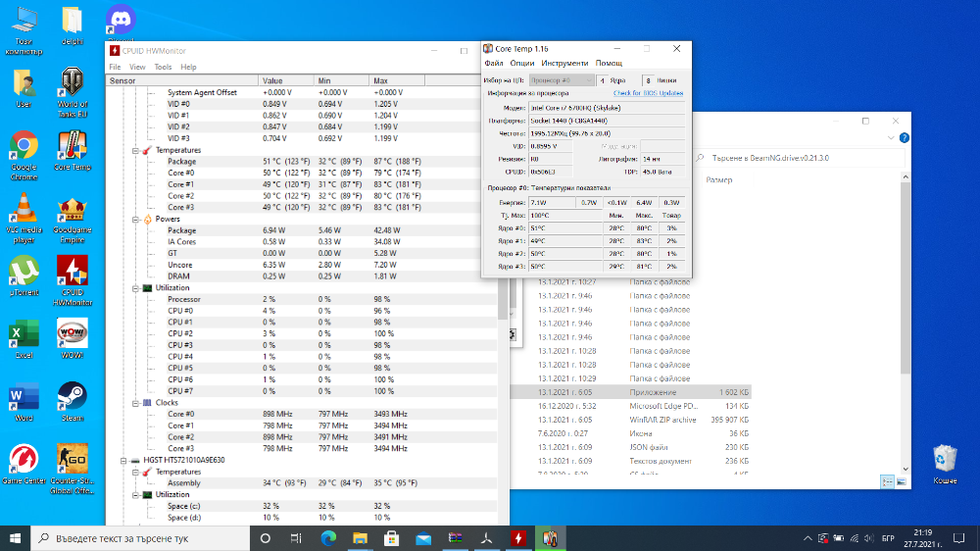
Task: Open the delphi folder on the desktop
Action: coord(72,25)
